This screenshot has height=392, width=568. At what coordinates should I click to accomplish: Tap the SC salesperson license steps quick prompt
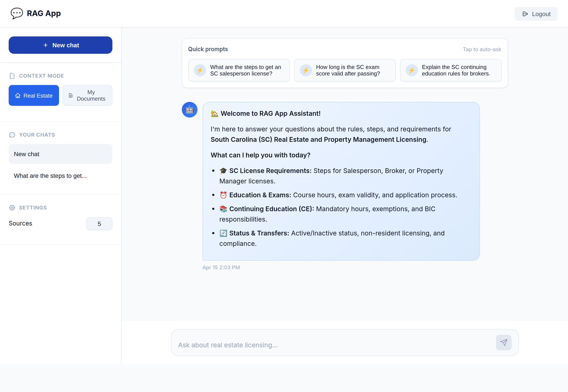point(239,70)
